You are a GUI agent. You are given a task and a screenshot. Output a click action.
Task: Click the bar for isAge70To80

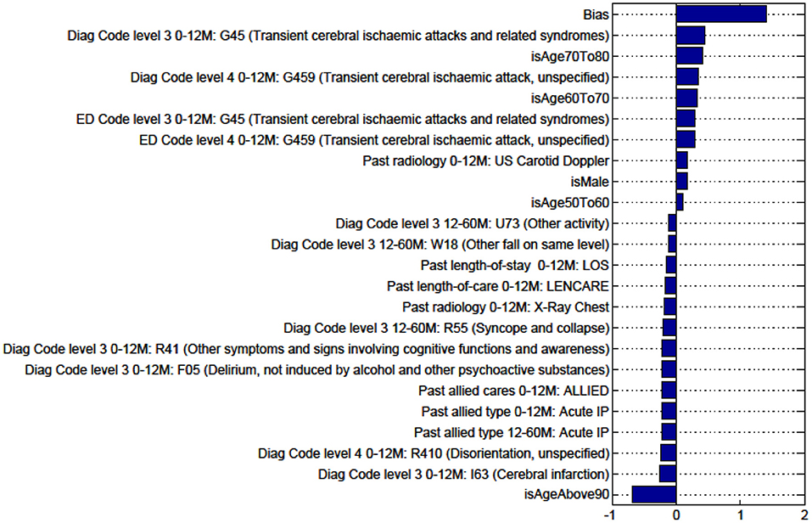point(689,56)
